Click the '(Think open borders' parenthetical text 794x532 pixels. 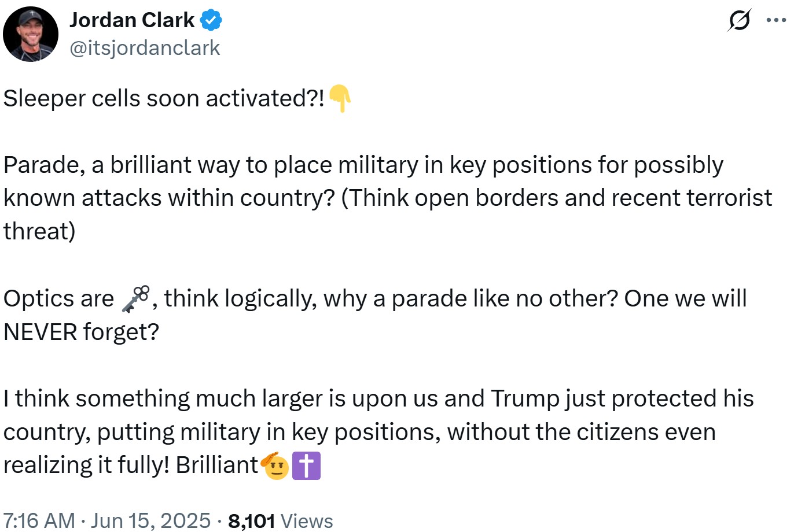(450, 198)
